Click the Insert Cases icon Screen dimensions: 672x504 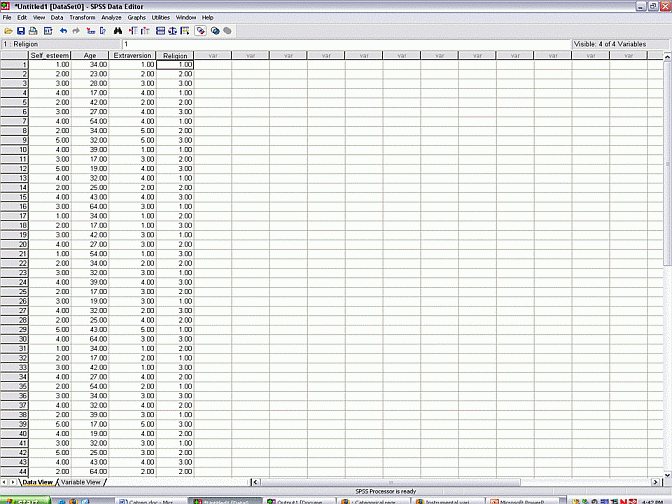click(x=133, y=31)
